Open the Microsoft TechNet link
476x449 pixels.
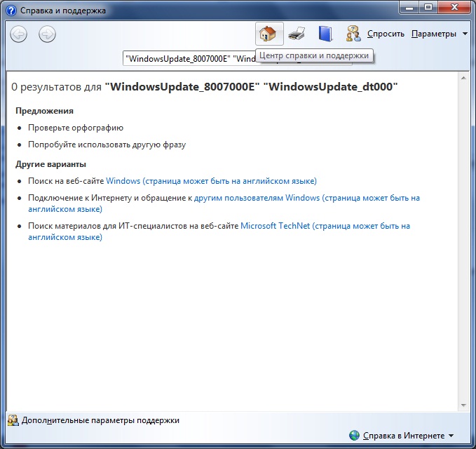[219, 232]
